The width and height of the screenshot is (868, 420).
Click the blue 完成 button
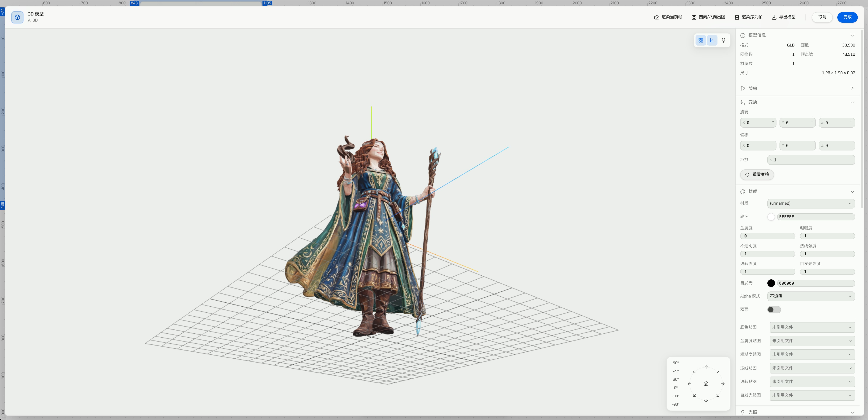pyautogui.click(x=847, y=17)
